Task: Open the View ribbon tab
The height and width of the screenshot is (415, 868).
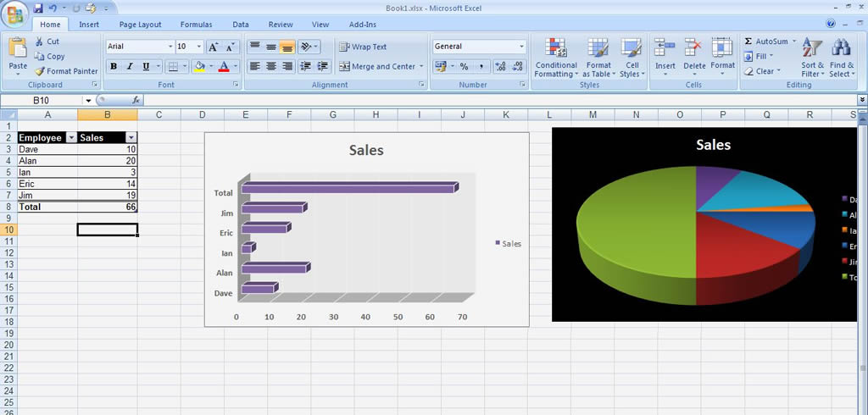Action: (x=320, y=25)
